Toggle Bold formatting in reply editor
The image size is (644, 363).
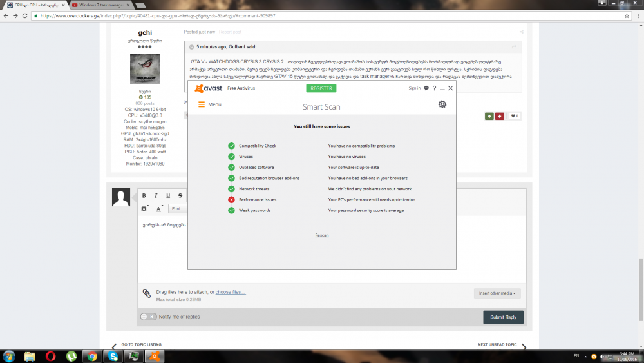(x=144, y=195)
